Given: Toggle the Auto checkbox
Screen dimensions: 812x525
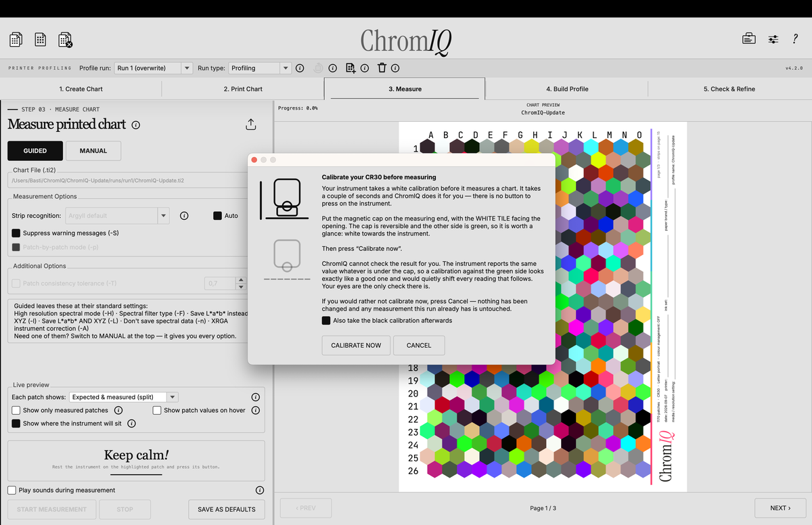Looking at the screenshot, I should tap(217, 216).
